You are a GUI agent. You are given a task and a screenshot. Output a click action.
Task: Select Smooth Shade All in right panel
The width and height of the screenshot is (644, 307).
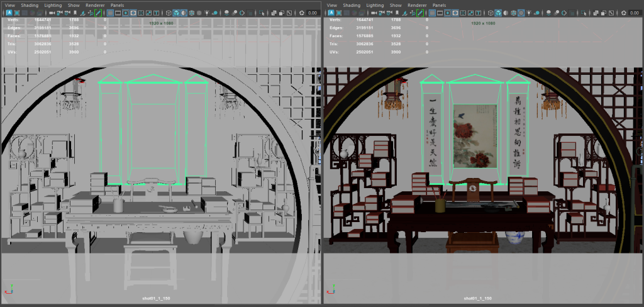498,13
